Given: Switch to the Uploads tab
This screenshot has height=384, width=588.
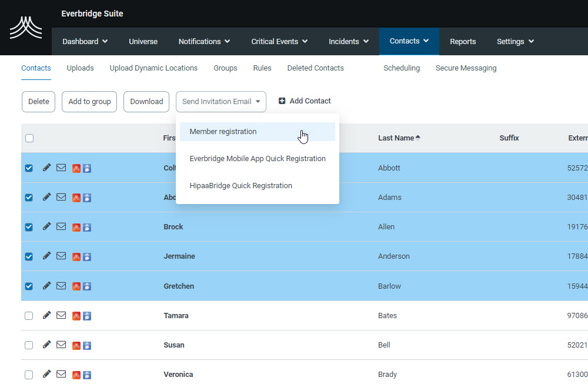Looking at the screenshot, I should (80, 68).
